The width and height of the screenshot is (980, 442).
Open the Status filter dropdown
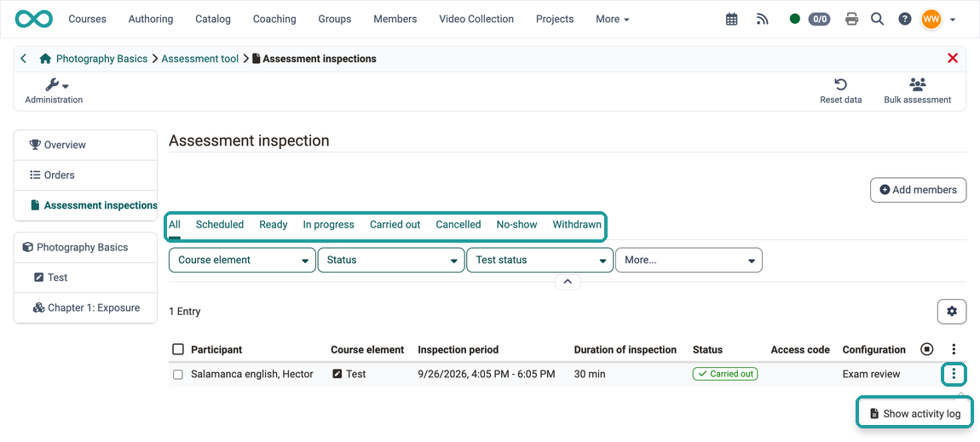391,261
